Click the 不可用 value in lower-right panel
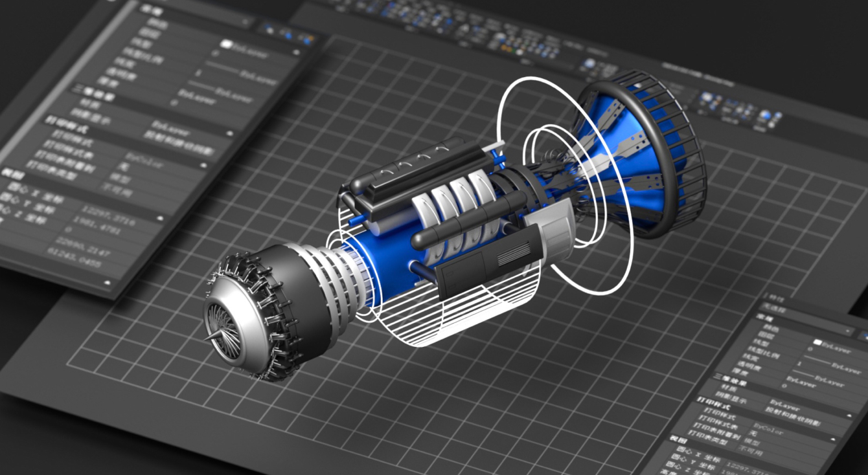Screen dimensions: 868x475 [x=750, y=450]
